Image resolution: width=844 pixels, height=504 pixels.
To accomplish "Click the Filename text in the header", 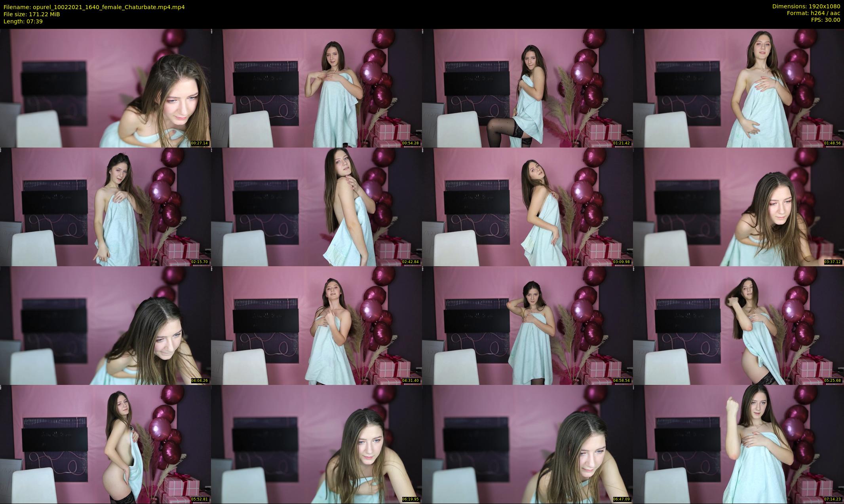I will click(94, 7).
